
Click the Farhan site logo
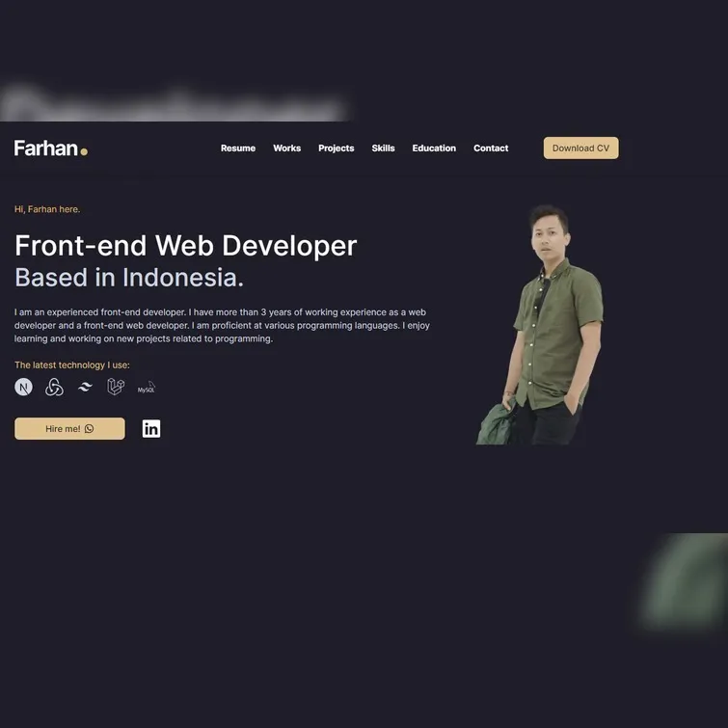point(50,148)
